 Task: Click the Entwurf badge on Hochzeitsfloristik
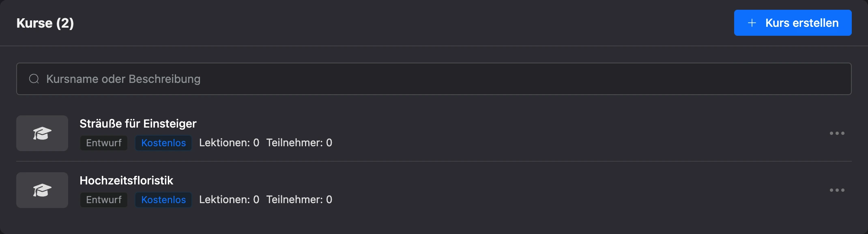click(x=104, y=200)
